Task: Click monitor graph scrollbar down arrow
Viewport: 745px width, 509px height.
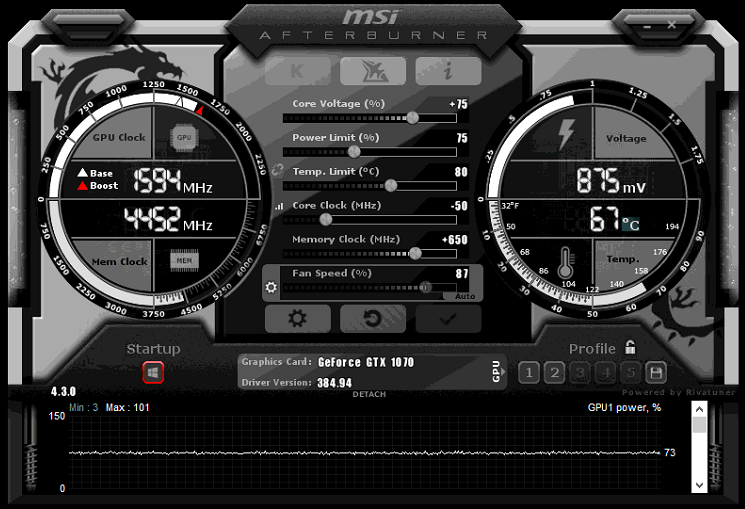Action: click(x=699, y=485)
